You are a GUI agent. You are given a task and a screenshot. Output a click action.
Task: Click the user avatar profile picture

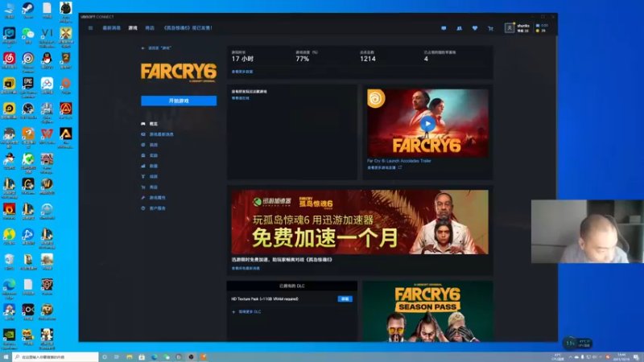coord(510,28)
